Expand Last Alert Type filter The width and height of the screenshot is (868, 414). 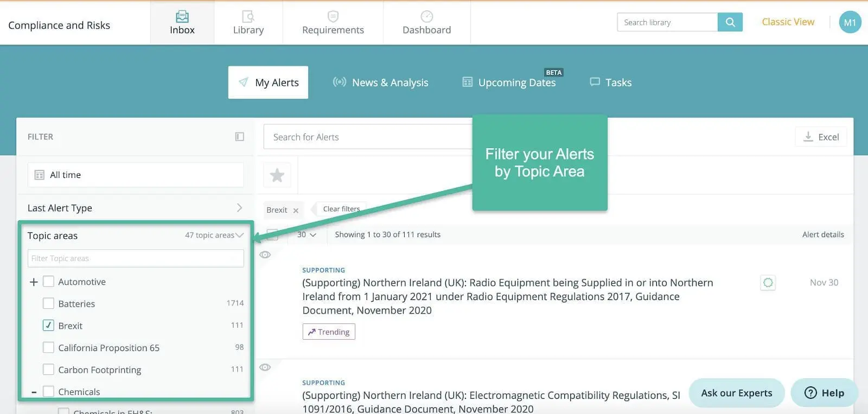135,208
